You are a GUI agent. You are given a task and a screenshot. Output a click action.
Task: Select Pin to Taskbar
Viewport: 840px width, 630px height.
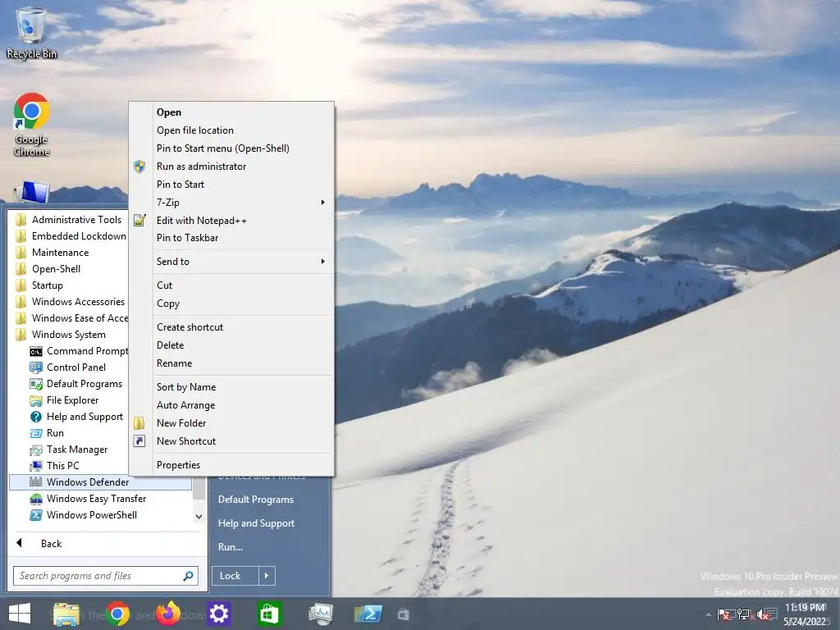(x=231, y=238)
